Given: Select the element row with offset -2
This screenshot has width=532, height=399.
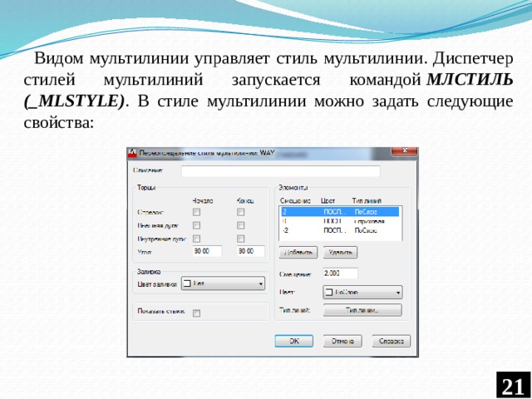Looking at the screenshot, I should [340, 230].
